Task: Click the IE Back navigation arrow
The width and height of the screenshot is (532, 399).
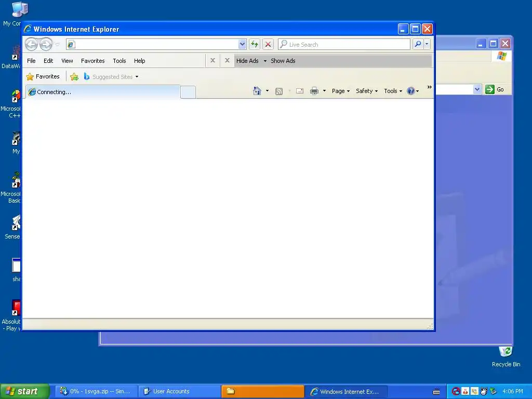Action: pos(32,44)
